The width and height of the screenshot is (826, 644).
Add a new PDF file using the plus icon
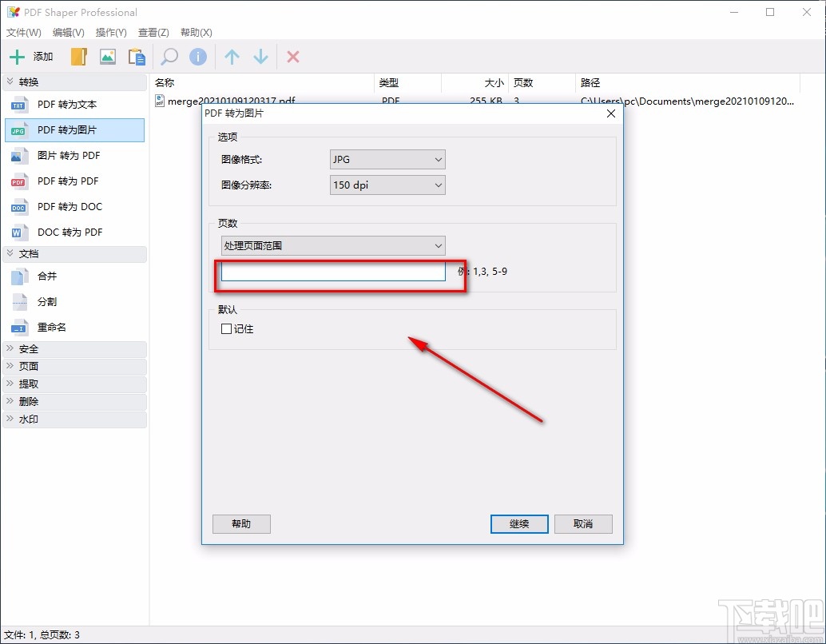tap(18, 56)
